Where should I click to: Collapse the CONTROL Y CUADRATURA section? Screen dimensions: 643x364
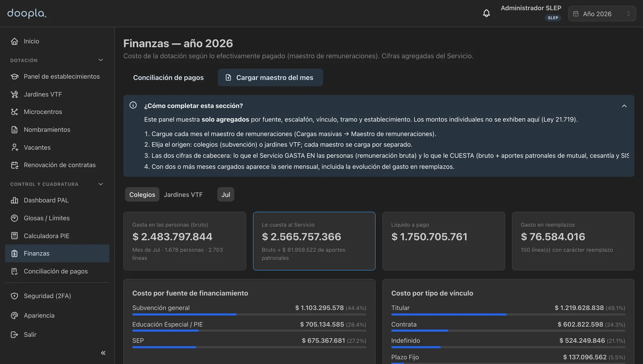pos(101,184)
